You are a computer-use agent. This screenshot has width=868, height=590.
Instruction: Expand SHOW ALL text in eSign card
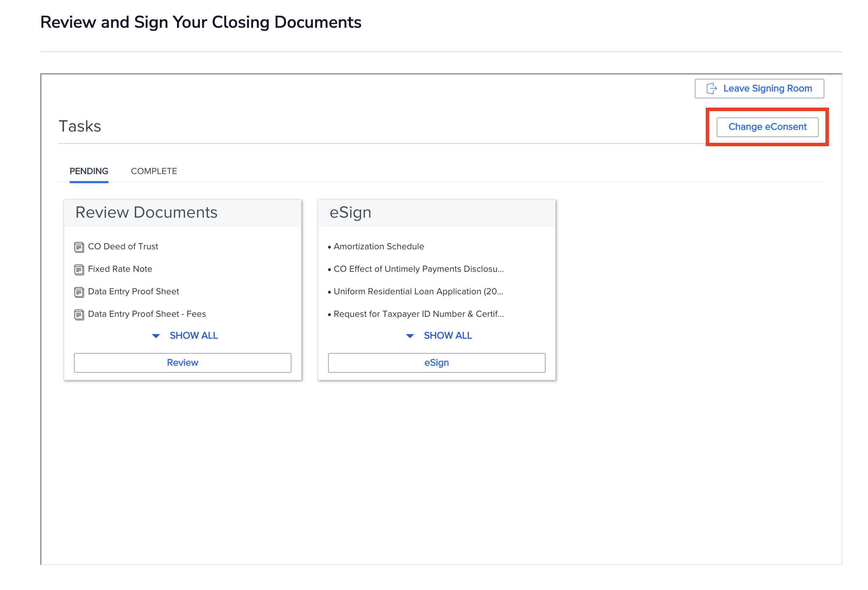coord(447,335)
